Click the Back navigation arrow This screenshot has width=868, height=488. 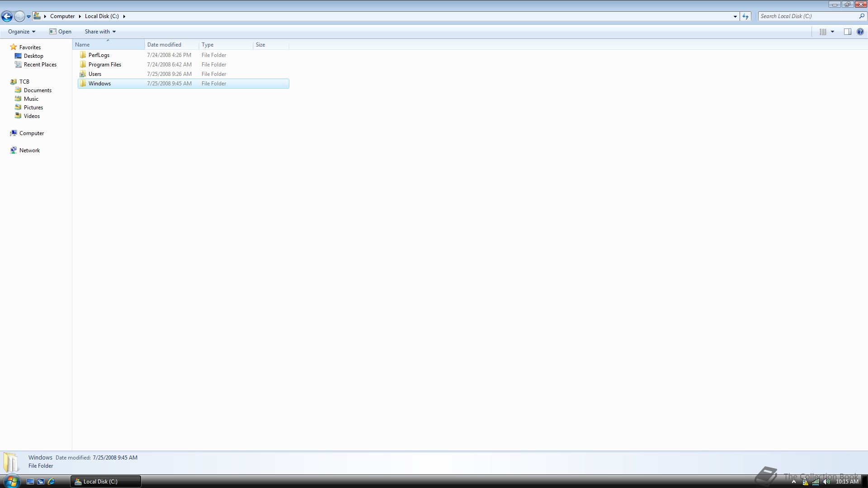pos(7,16)
